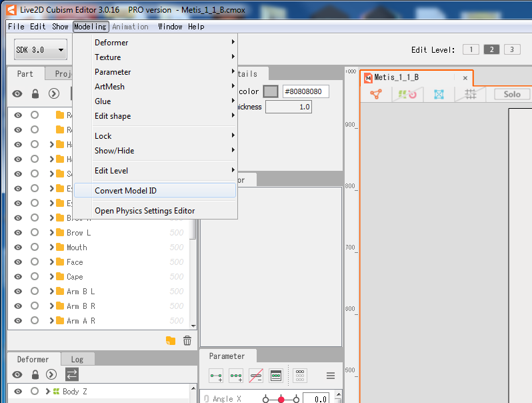Click the eye icon in Part panel toolbar

(17, 93)
